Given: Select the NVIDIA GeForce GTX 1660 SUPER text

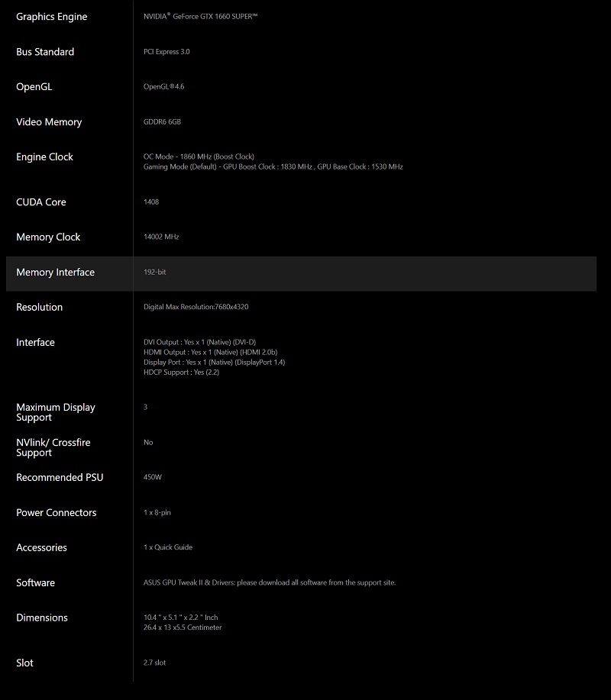Looking at the screenshot, I should [200, 17].
